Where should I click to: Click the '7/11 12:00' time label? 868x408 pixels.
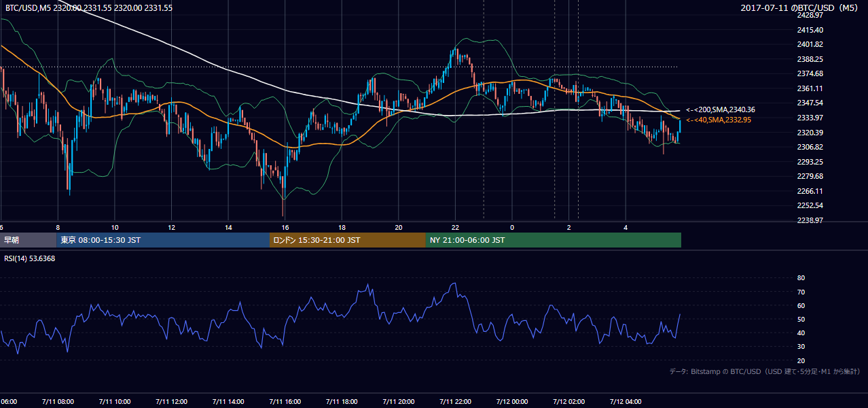coord(171,401)
